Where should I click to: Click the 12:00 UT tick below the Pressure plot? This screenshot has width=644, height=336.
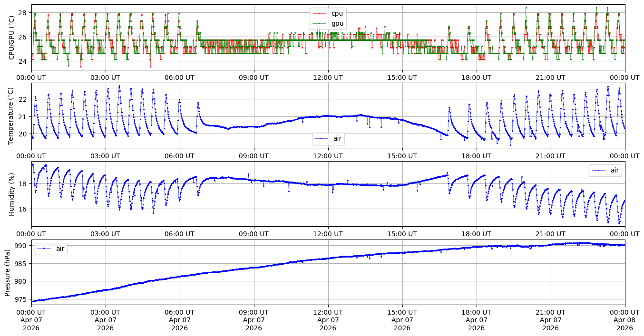pyautogui.click(x=328, y=312)
